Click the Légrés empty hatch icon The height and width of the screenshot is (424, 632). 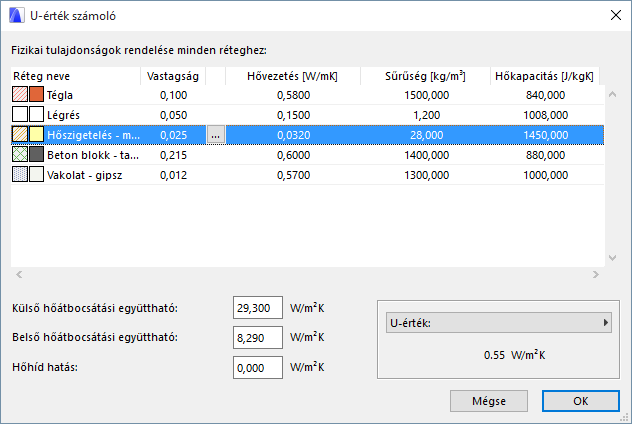(20, 114)
